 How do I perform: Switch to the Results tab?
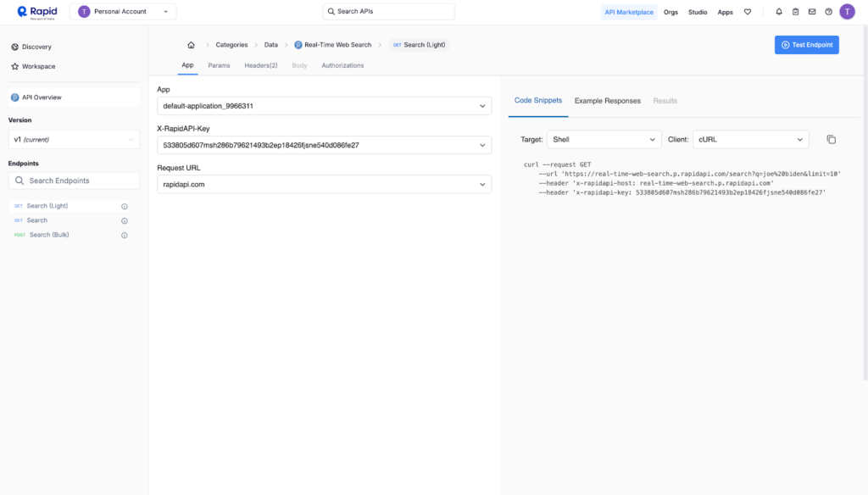[665, 101]
